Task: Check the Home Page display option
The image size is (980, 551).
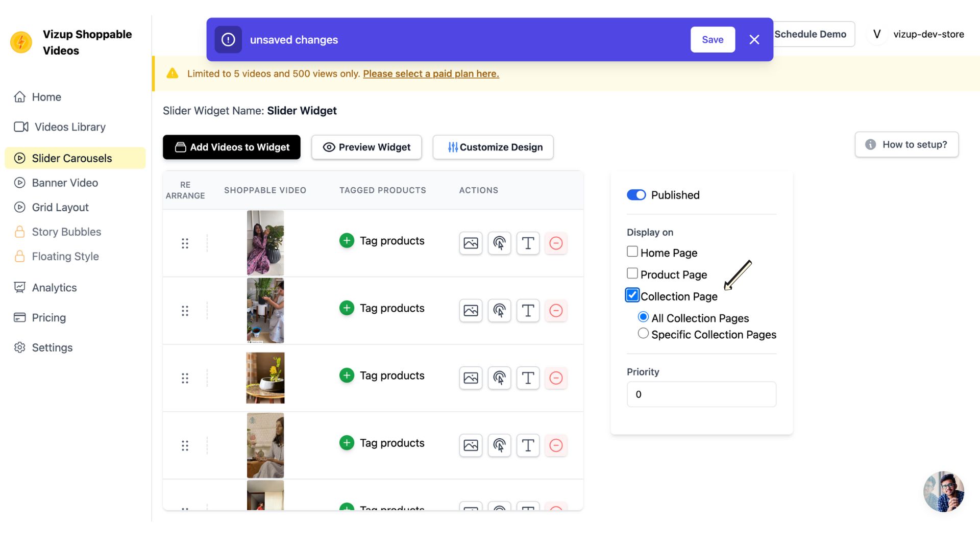Action: click(x=632, y=252)
